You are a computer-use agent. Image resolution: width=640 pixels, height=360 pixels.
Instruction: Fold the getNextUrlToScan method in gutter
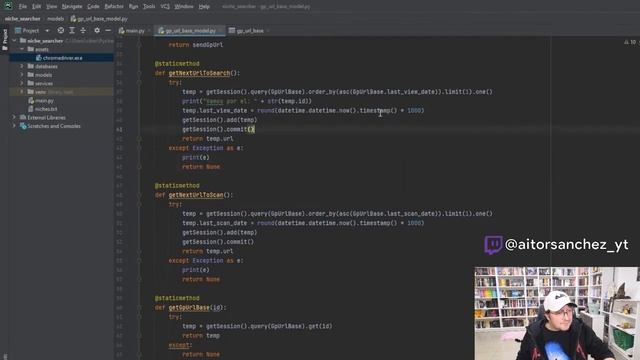point(139,195)
